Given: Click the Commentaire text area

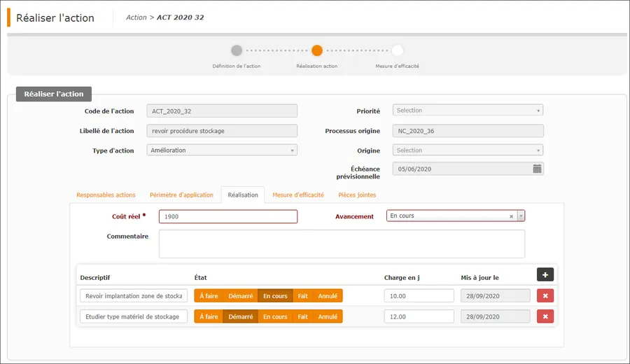Looking at the screenshot, I should 342,244.
